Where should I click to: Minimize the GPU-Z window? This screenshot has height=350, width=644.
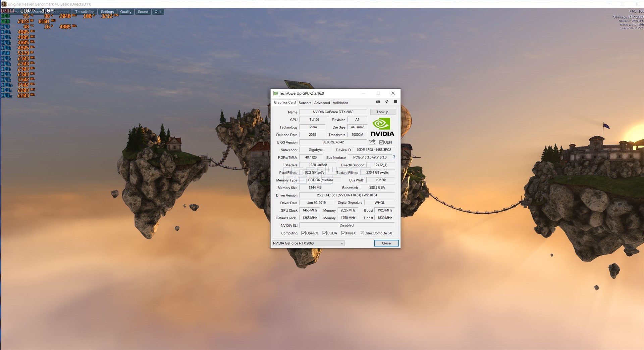364,93
